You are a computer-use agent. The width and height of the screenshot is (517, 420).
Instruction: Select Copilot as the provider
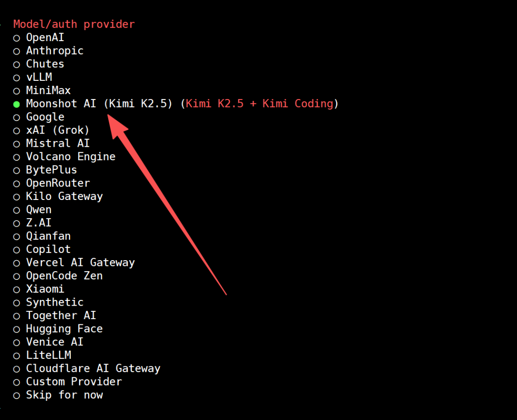[x=17, y=250]
